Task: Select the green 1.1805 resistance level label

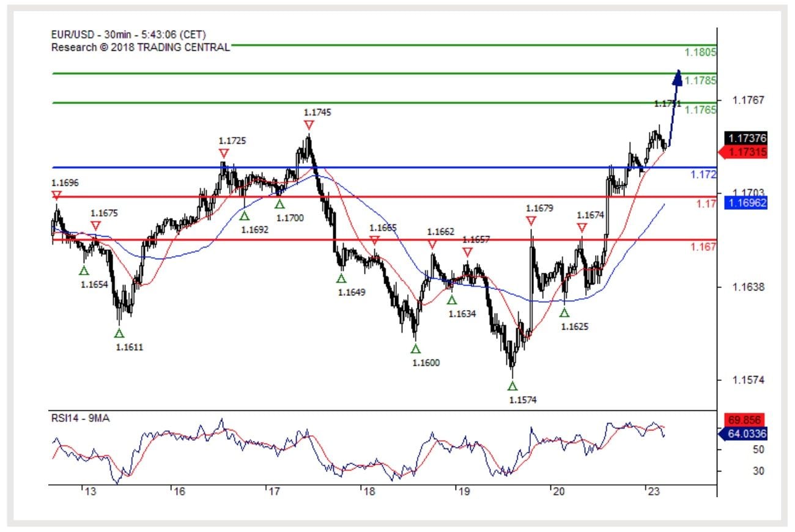Action: 700,52
